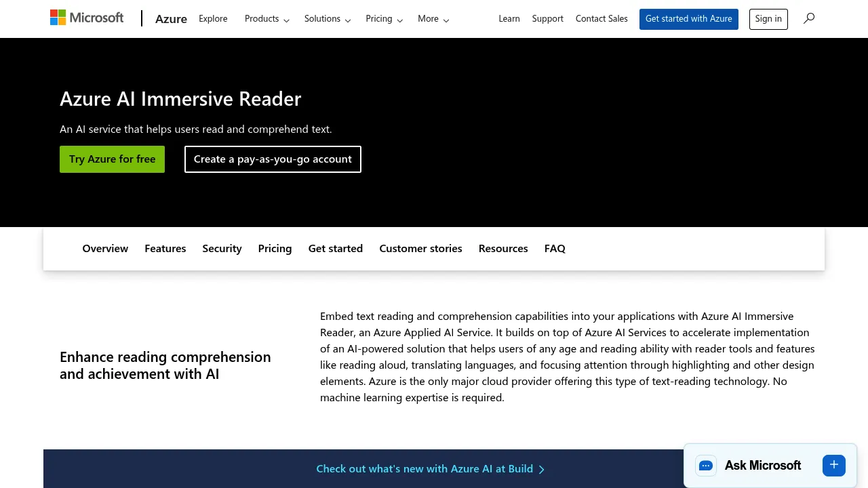Select the Security section tab
This screenshot has width=868, height=488.
tap(222, 249)
